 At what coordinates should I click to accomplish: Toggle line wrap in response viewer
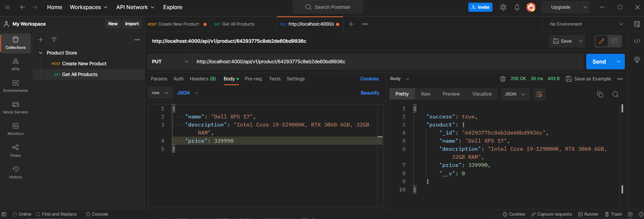point(539,94)
